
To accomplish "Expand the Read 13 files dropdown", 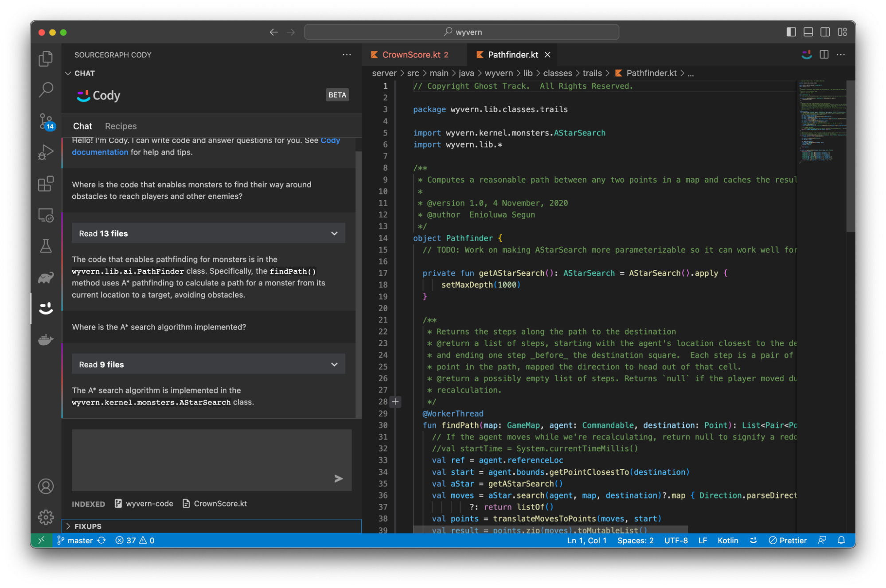I will point(208,234).
